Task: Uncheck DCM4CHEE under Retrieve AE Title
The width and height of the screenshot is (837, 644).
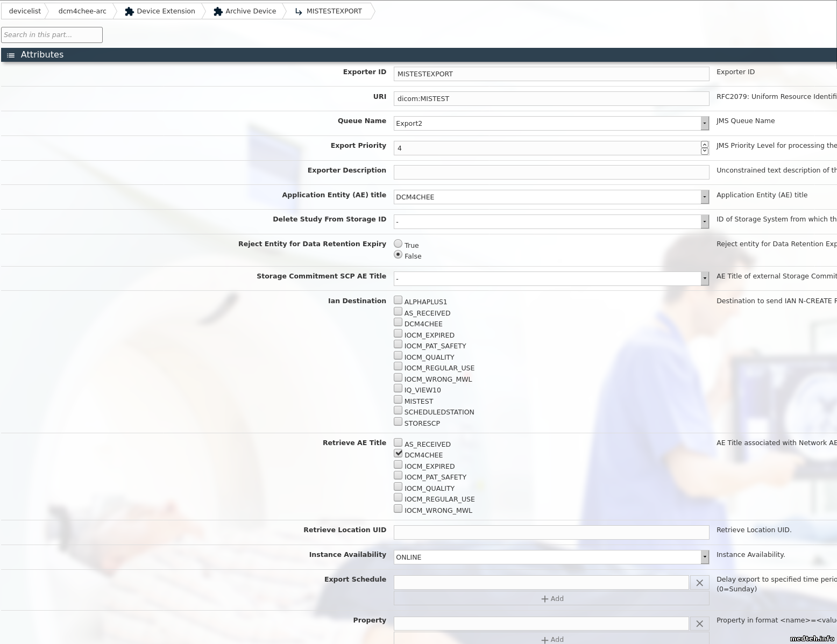Action: pos(398,454)
